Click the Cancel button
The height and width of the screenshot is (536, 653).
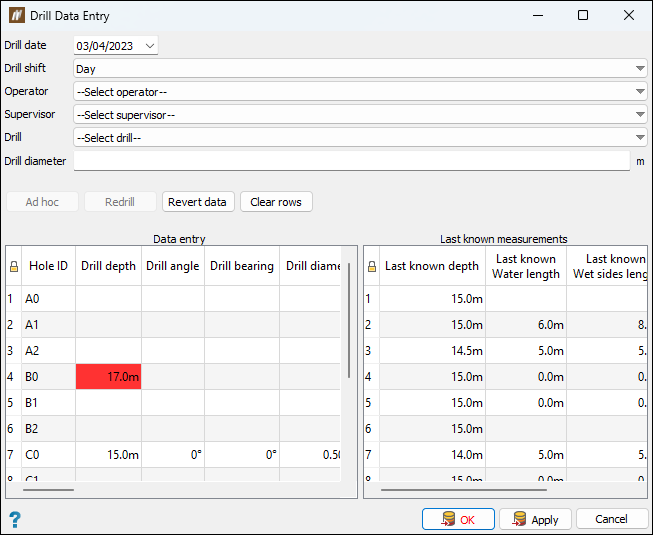pyautogui.click(x=612, y=519)
